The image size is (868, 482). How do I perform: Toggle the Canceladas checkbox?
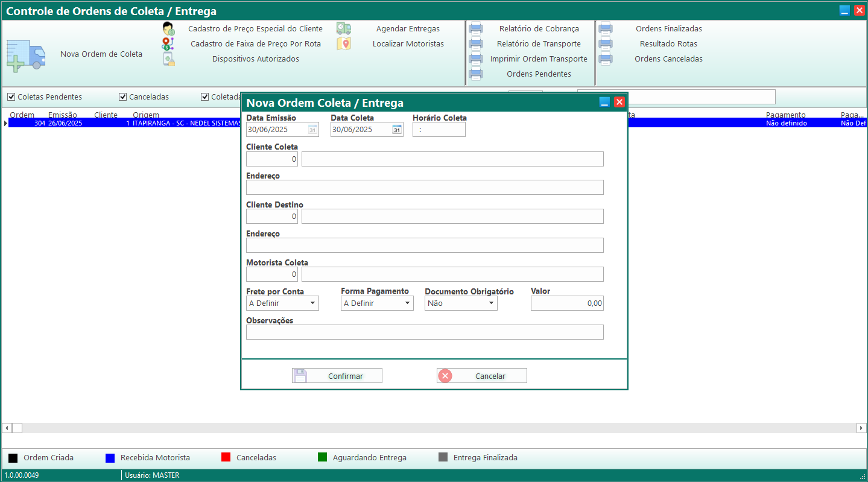[122, 97]
